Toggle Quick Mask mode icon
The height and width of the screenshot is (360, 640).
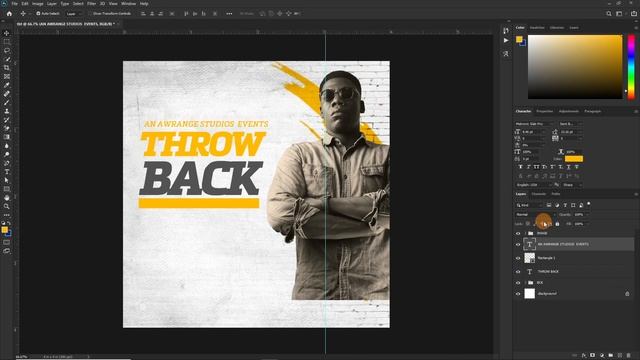click(x=7, y=242)
